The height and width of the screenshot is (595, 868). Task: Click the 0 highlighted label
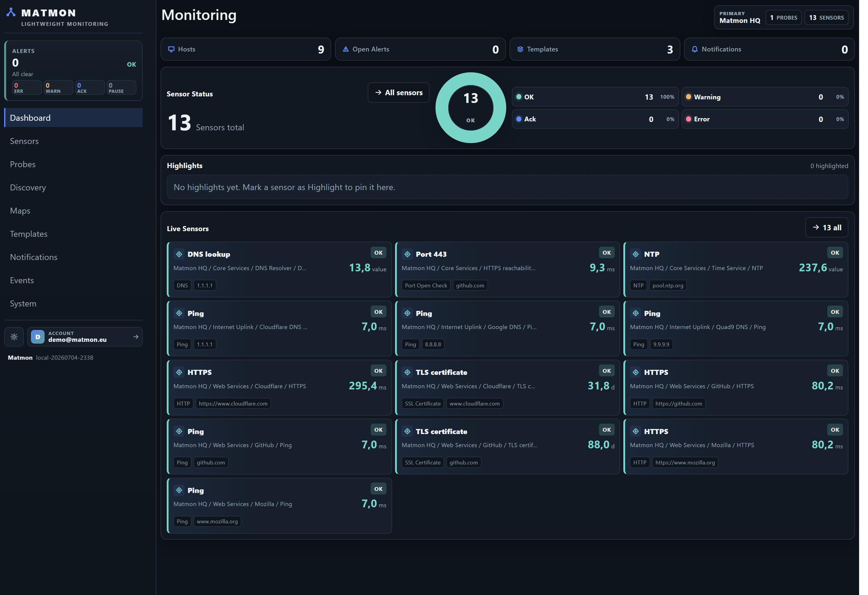[x=829, y=166]
